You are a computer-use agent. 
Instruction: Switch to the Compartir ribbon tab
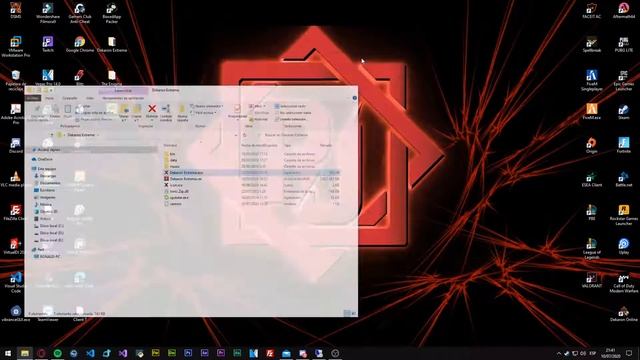click(x=69, y=98)
